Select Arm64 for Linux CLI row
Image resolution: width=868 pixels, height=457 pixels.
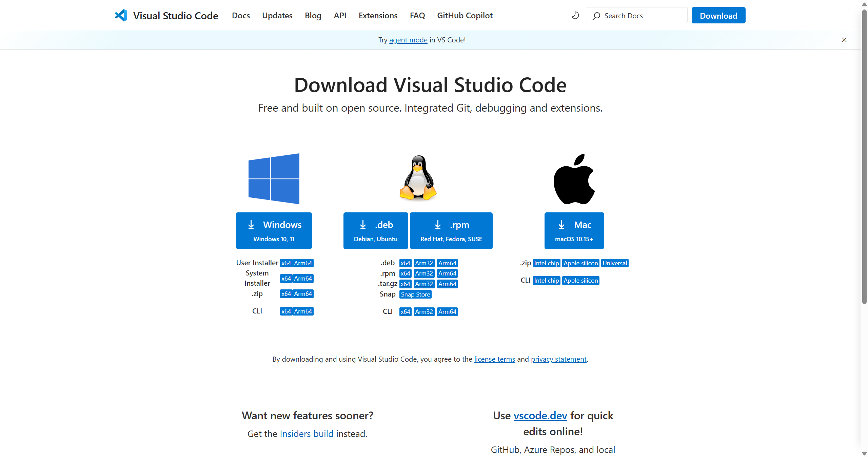(448, 312)
